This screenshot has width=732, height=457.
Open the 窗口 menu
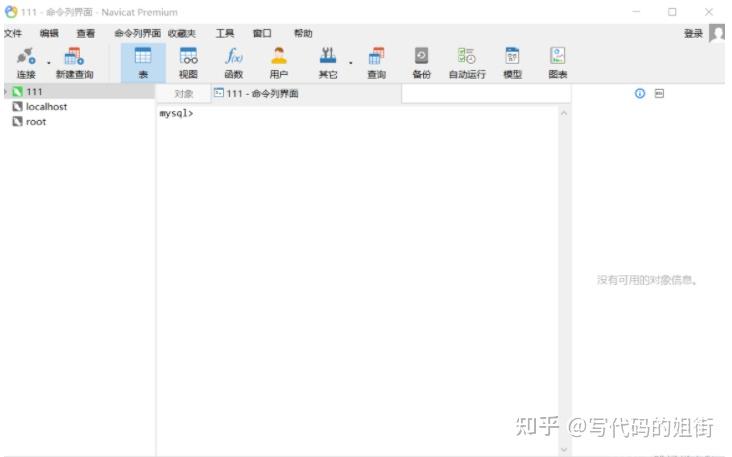click(262, 33)
